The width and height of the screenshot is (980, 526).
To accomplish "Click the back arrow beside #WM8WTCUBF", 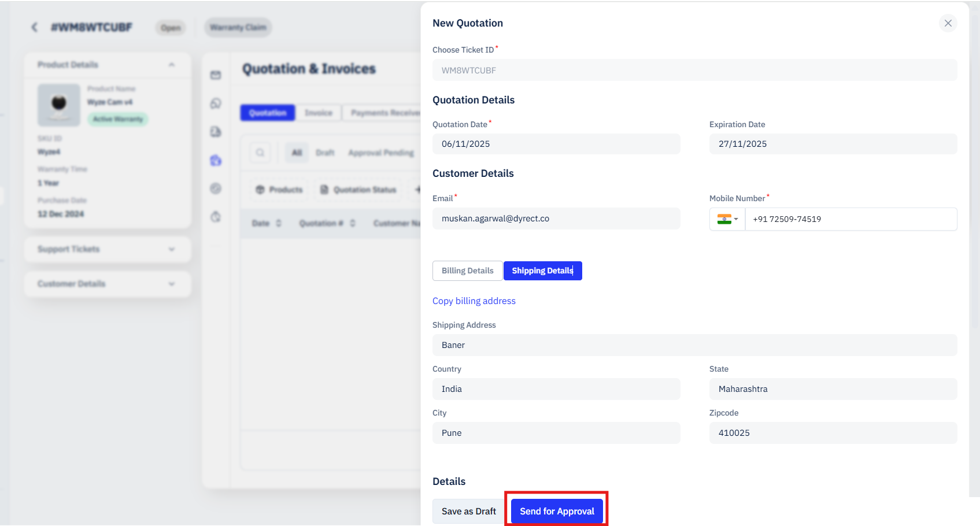I will [x=35, y=27].
